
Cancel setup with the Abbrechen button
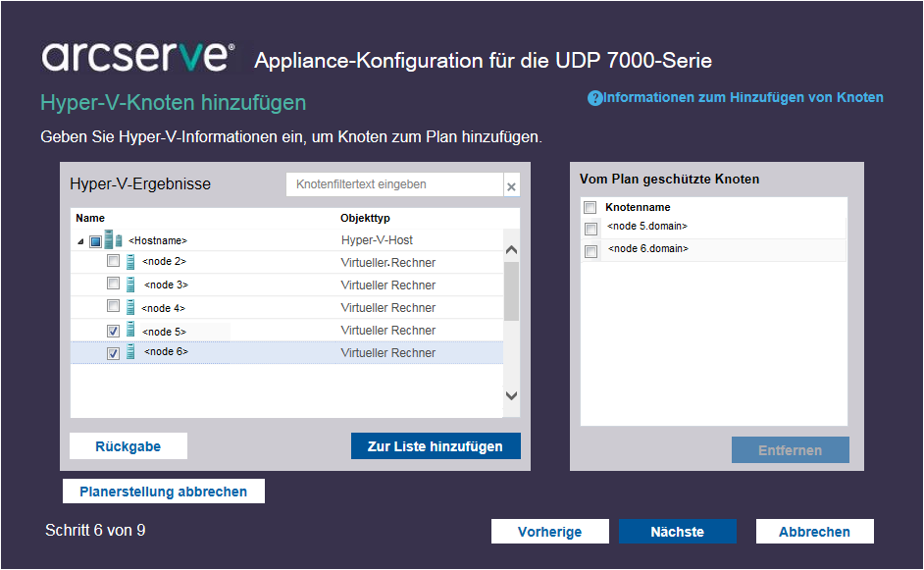click(814, 532)
